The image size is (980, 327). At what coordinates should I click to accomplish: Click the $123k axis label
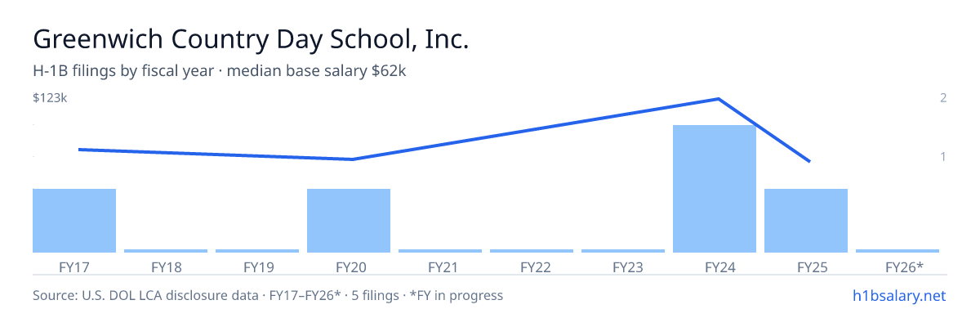[x=50, y=98]
